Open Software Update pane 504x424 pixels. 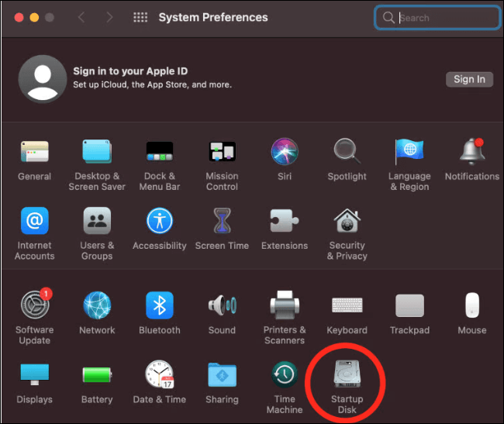click(35, 306)
